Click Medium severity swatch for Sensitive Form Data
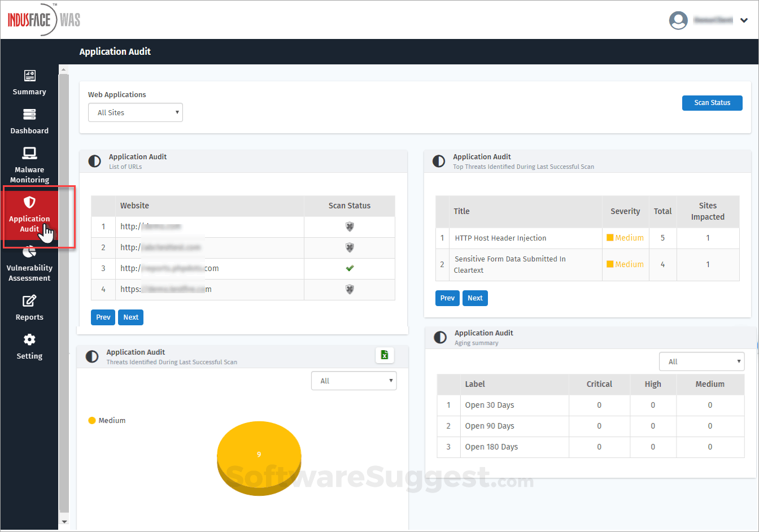Image resolution: width=759 pixels, height=532 pixels. (610, 264)
